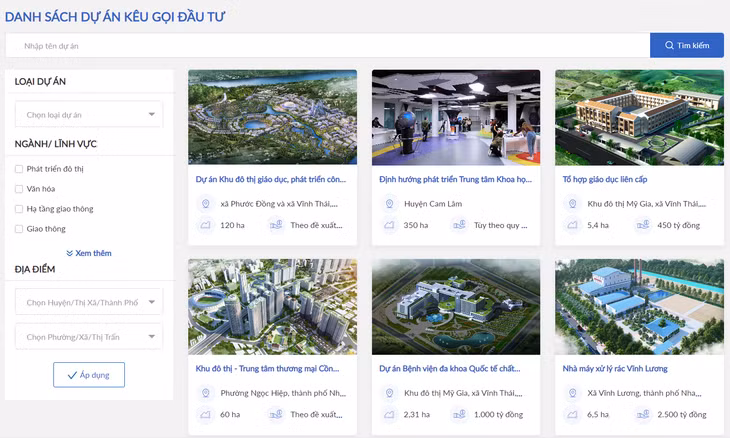Click location pin icon beside Phường Ngọc Hiệp
Image resolution: width=730 pixels, height=438 pixels.
(x=205, y=393)
